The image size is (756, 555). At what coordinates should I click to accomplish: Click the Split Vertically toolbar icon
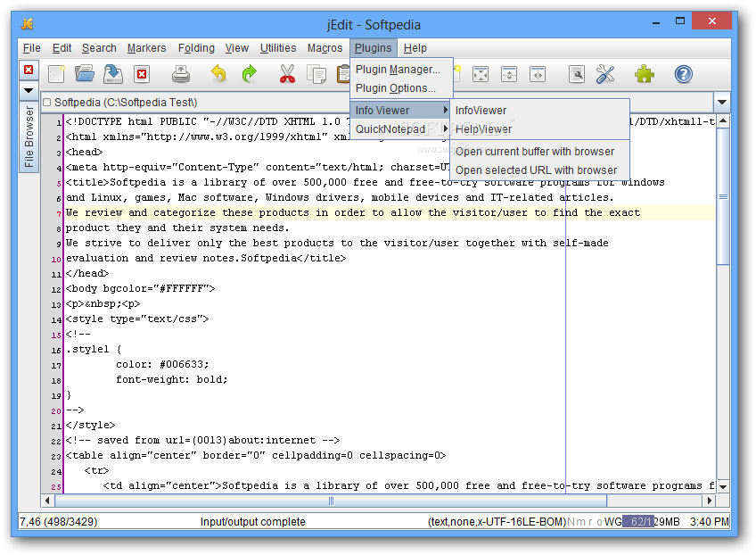point(537,74)
